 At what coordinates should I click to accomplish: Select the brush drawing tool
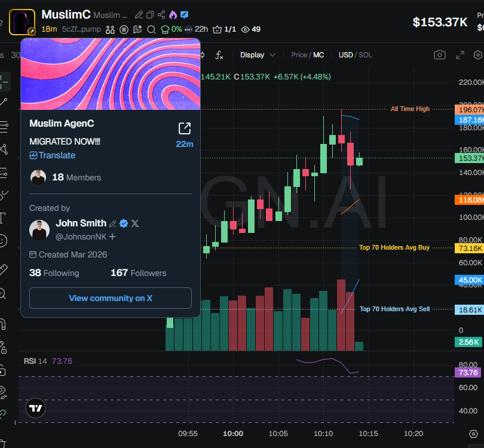pyautogui.click(x=4, y=195)
